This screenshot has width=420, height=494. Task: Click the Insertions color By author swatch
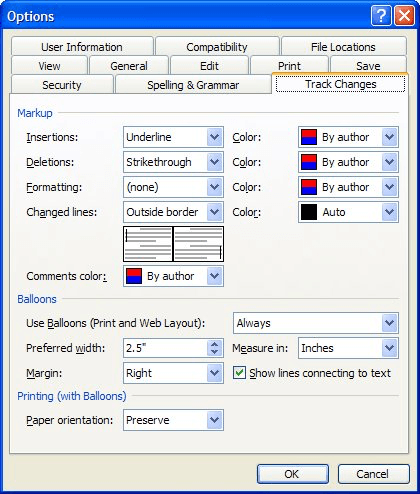pyautogui.click(x=309, y=137)
